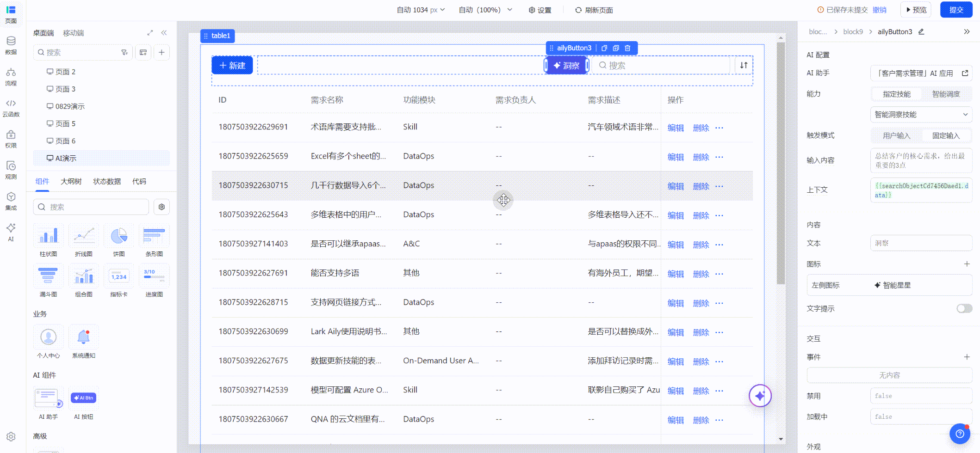
Task: Add an 事件 with plus icon
Action: 967,357
